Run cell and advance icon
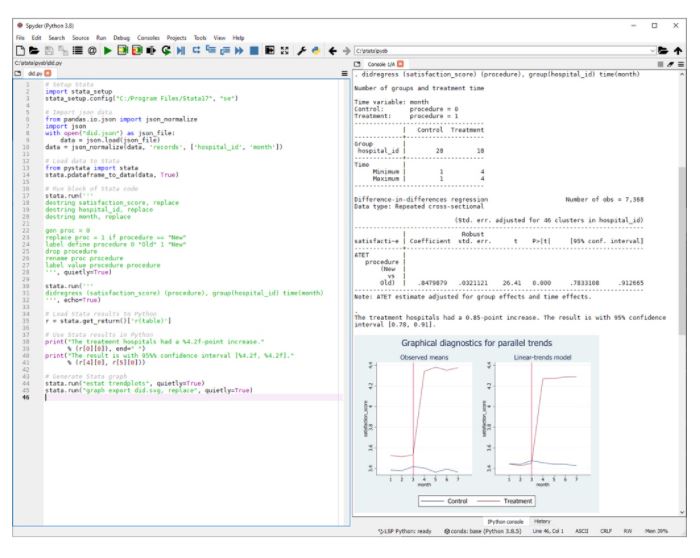The height and width of the screenshot is (558, 700). [x=137, y=50]
